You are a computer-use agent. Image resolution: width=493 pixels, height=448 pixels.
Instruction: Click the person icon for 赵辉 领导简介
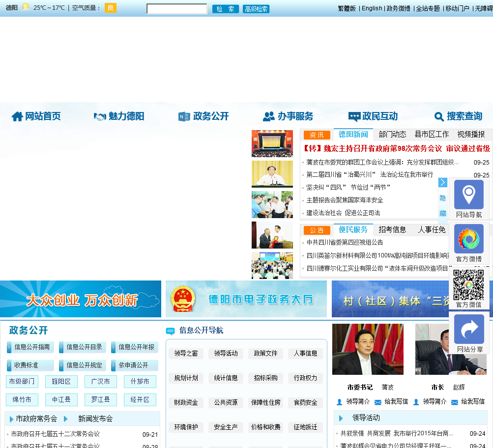tap(416, 402)
